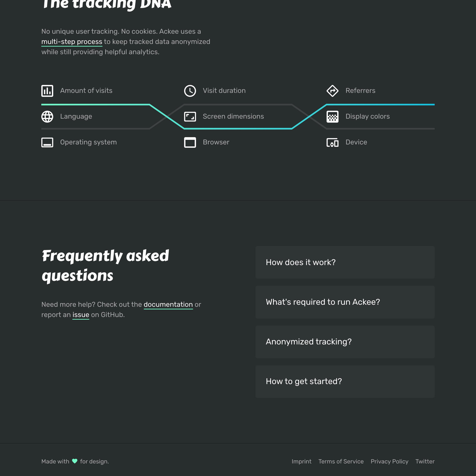The image size is (476, 476).
Task: Select the clock icon for Visit duration
Action: pos(190,91)
